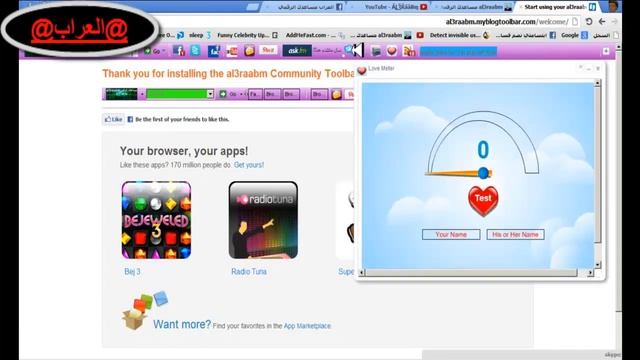Open the radiotuna app thumbnail
Image resolution: width=640 pixels, height=360 pixels.
[x=263, y=220]
